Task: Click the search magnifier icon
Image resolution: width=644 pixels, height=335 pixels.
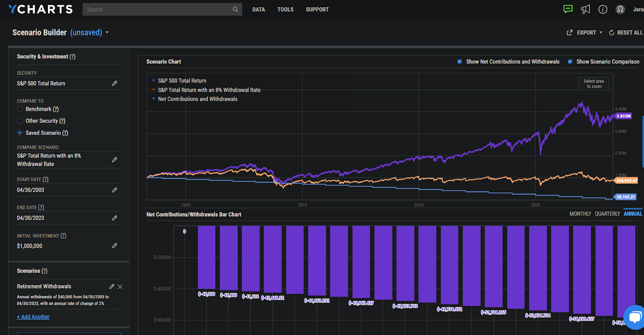Action: tap(235, 9)
